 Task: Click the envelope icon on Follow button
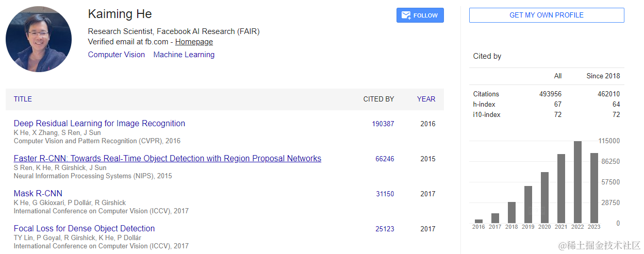pos(406,15)
